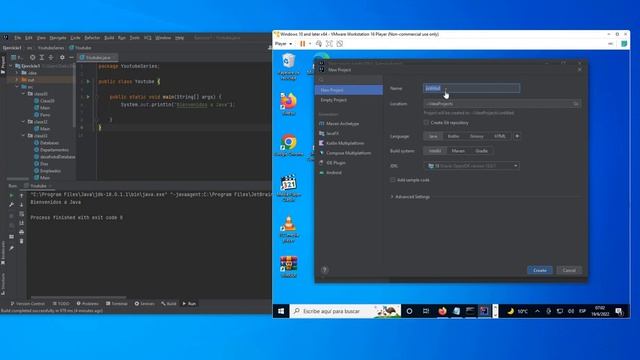
Task: Switch to Youtube.java editor tab
Action: 97,58
